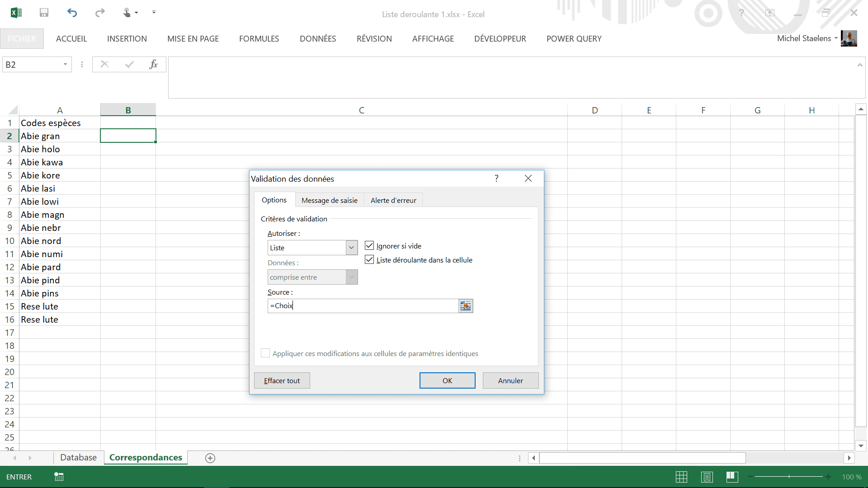Click the Save icon in quick access toolbar
The height and width of the screenshot is (488, 868).
[x=44, y=13]
